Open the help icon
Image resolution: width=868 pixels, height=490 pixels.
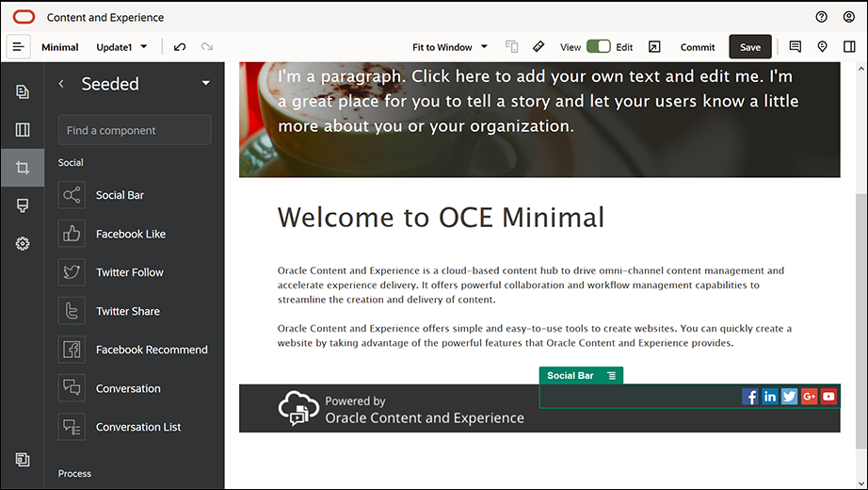[822, 17]
